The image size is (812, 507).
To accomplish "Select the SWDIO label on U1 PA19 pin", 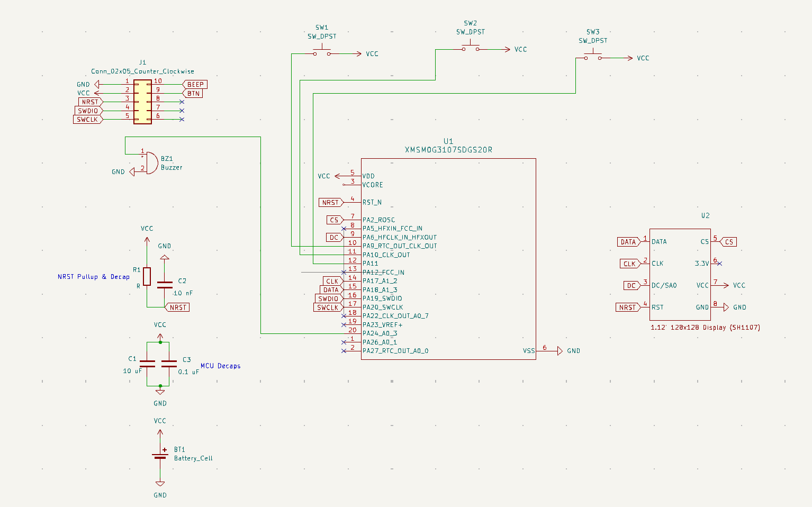I will 330,298.
